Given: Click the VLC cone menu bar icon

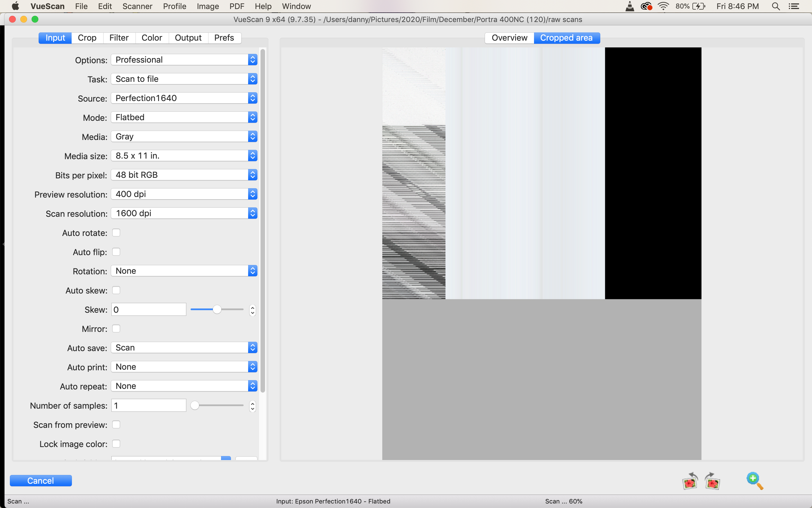Looking at the screenshot, I should coord(630,6).
